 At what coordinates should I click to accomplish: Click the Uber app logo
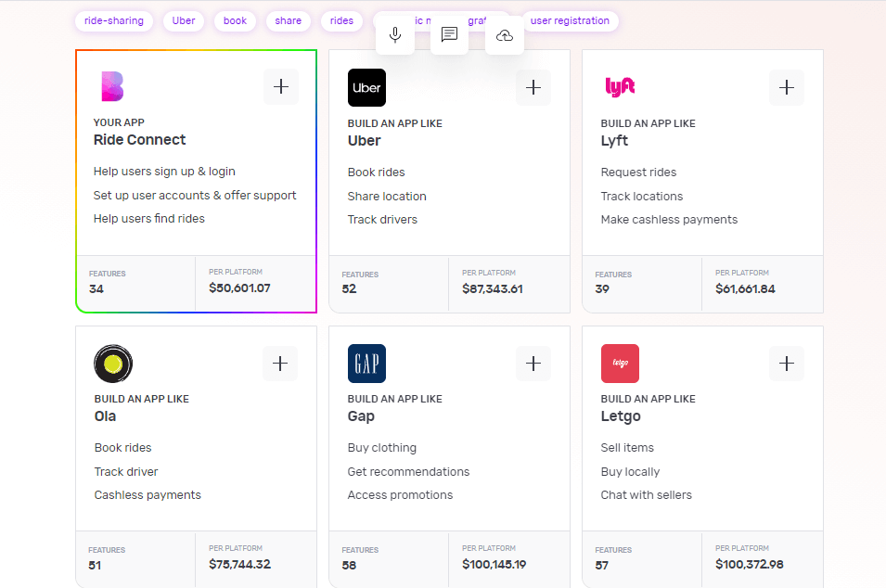[x=366, y=87]
